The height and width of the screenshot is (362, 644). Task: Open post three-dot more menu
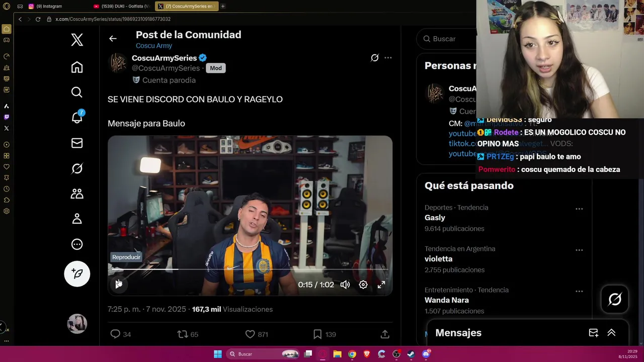click(388, 58)
